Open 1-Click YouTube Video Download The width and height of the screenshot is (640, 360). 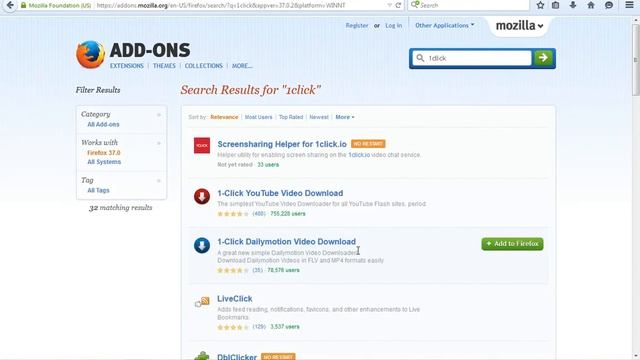point(280,193)
